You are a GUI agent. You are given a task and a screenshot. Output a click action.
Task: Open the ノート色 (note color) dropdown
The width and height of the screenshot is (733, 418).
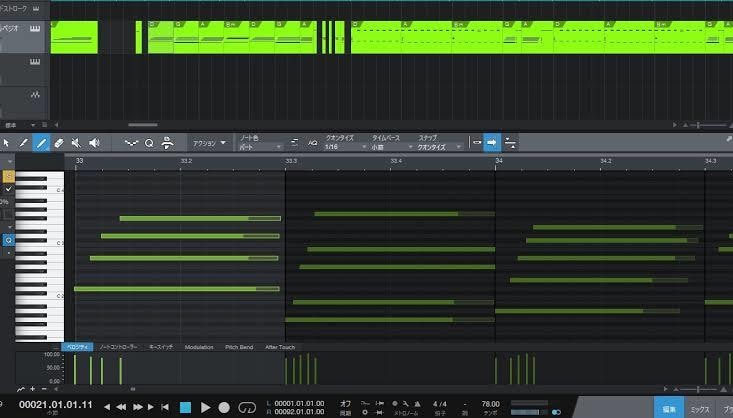(x=261, y=147)
